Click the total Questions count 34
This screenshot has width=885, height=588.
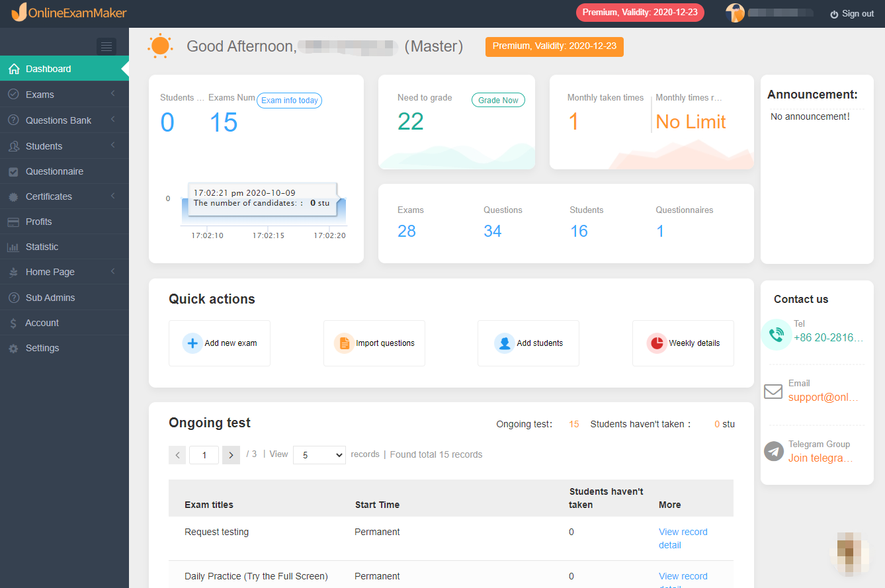pyautogui.click(x=493, y=231)
